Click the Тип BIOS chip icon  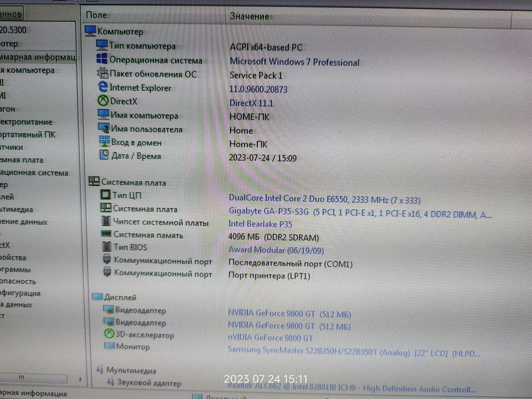[107, 246]
